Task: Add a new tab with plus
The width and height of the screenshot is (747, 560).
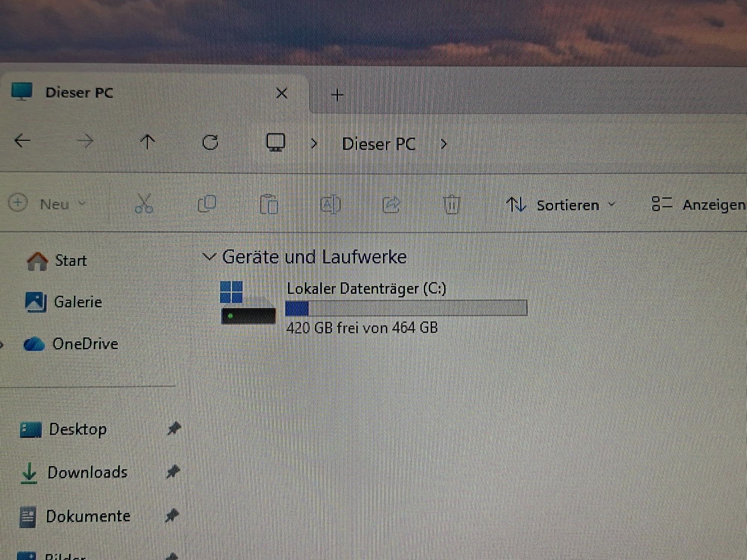Action: tap(337, 95)
